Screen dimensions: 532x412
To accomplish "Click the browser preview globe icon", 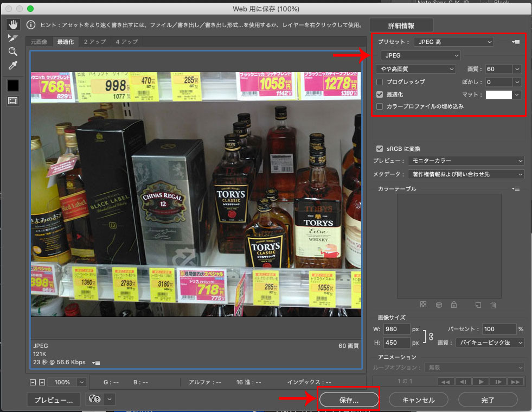I will tap(95, 399).
